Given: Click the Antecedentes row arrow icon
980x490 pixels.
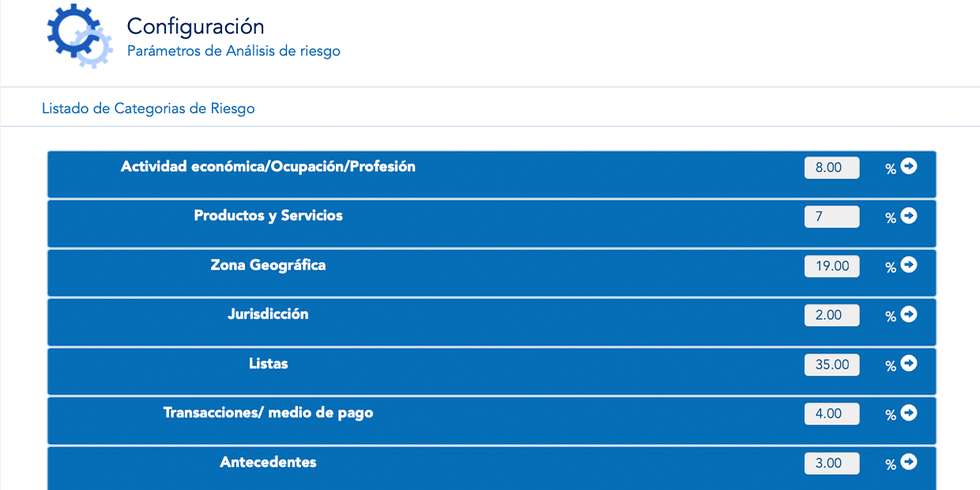Looking at the screenshot, I should pos(909,462).
